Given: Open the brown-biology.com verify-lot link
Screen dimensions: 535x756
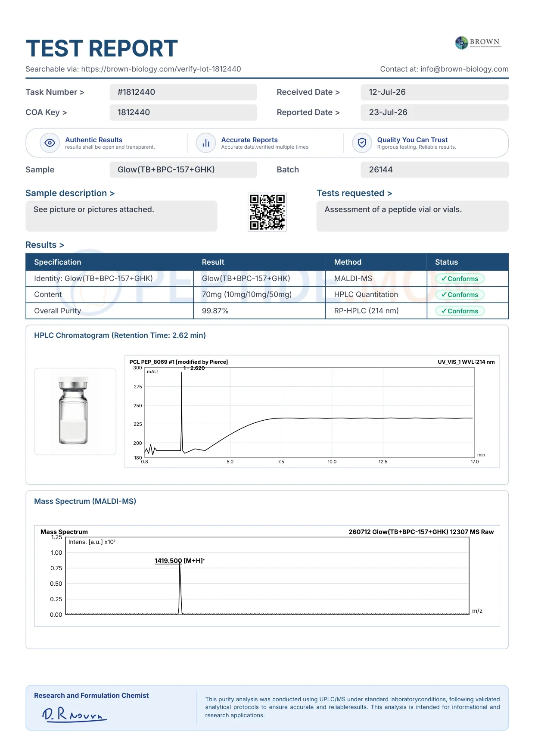Looking at the screenshot, I should pos(161,69).
